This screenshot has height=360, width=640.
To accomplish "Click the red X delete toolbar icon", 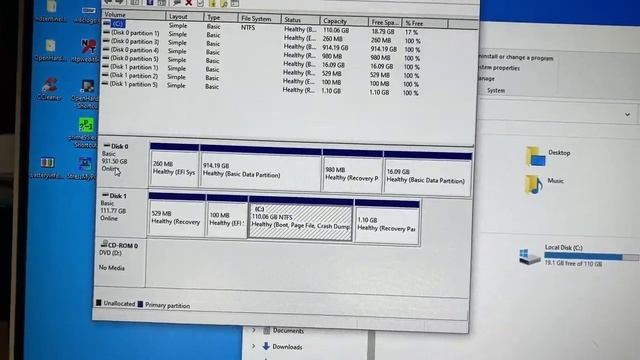I will tap(189, 3).
